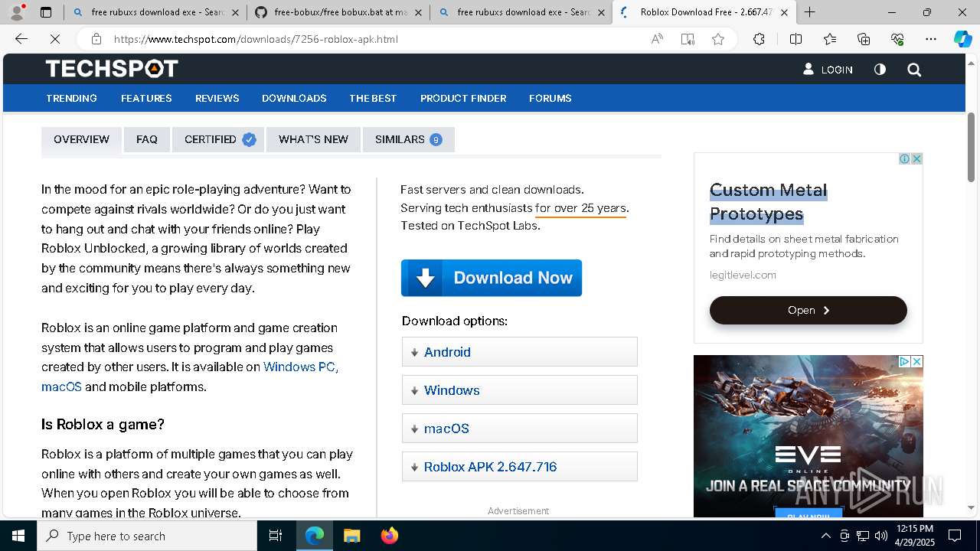Open File Explorer from taskbar
980x551 pixels.
pos(351,536)
